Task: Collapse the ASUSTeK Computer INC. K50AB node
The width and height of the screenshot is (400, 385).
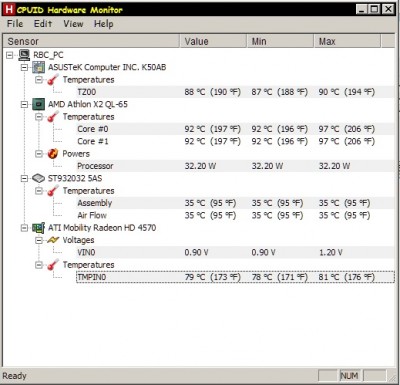Action: [24, 67]
